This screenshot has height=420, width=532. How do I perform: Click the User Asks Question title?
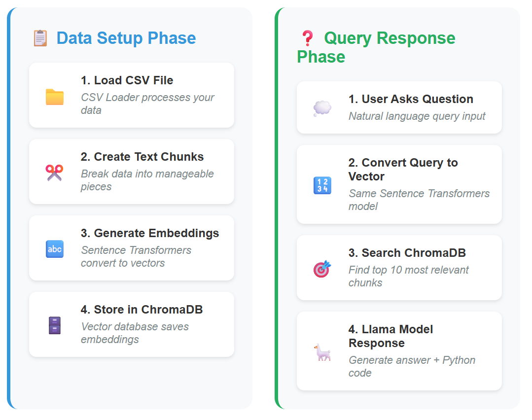point(411,99)
